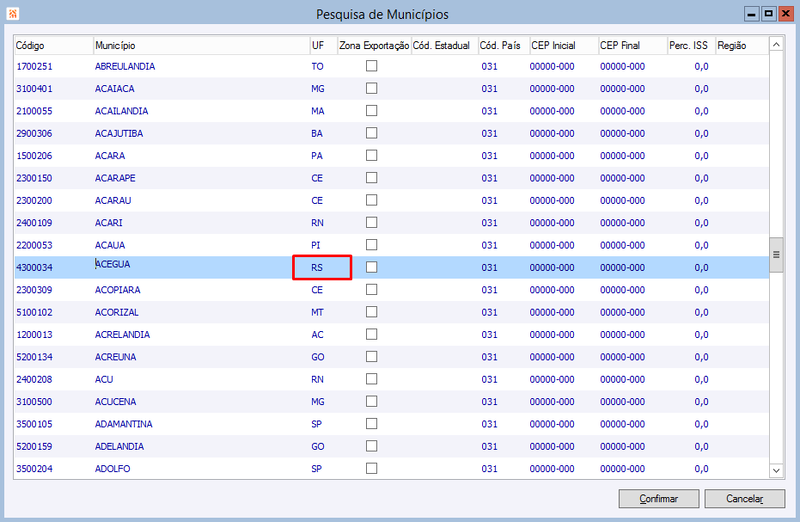Click Cód. País 031 in ACARI row

pyautogui.click(x=489, y=223)
